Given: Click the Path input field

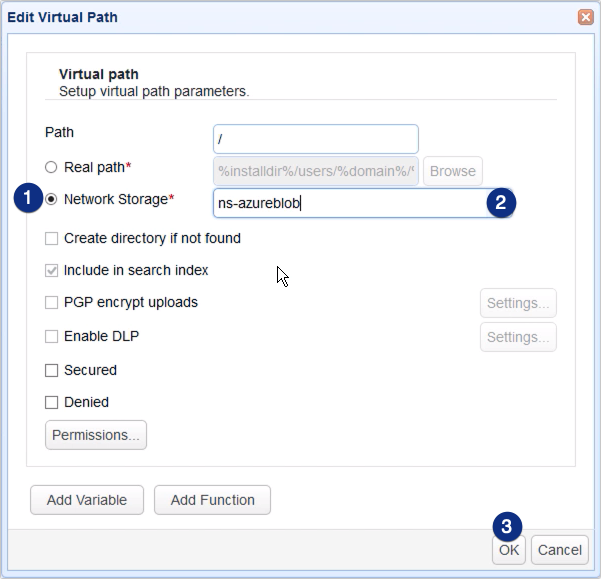Looking at the screenshot, I should click(315, 139).
